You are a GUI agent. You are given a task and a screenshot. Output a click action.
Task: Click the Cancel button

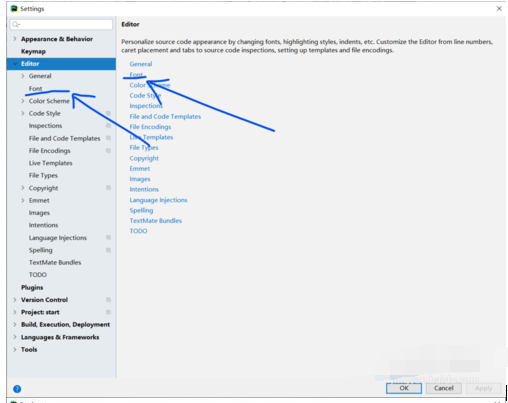point(444,388)
